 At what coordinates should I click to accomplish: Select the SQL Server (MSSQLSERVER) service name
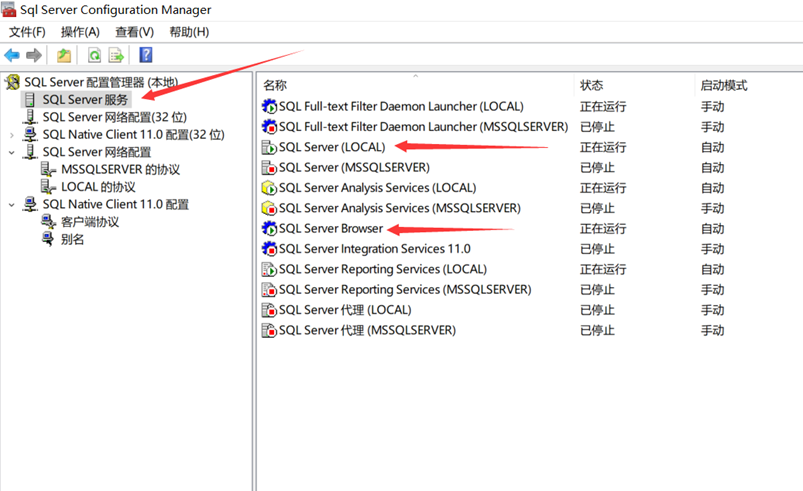[354, 167]
